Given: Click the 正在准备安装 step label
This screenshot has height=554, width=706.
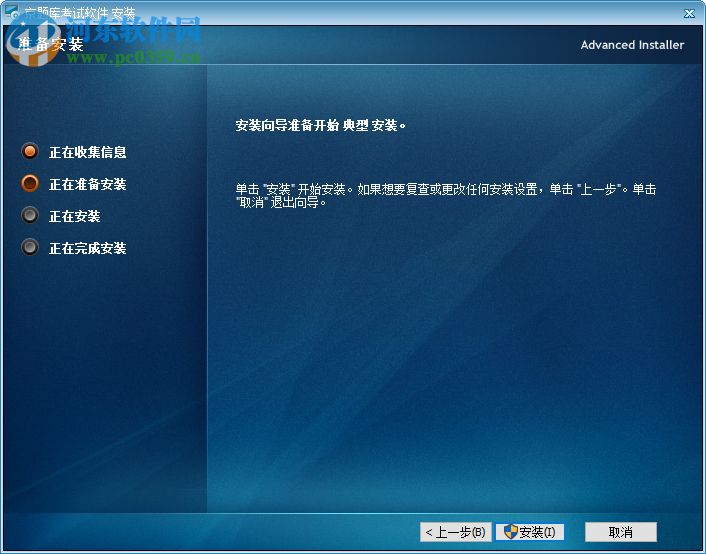Looking at the screenshot, I should 88,184.
